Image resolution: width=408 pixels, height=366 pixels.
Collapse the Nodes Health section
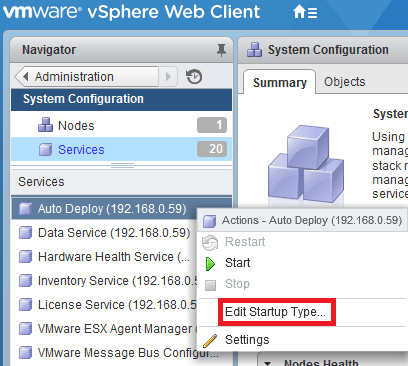267,363
